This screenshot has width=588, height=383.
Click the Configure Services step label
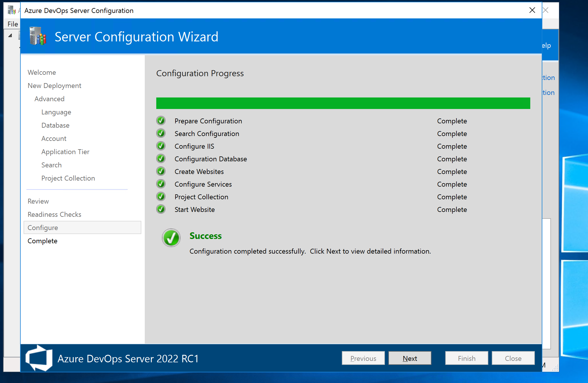point(203,184)
